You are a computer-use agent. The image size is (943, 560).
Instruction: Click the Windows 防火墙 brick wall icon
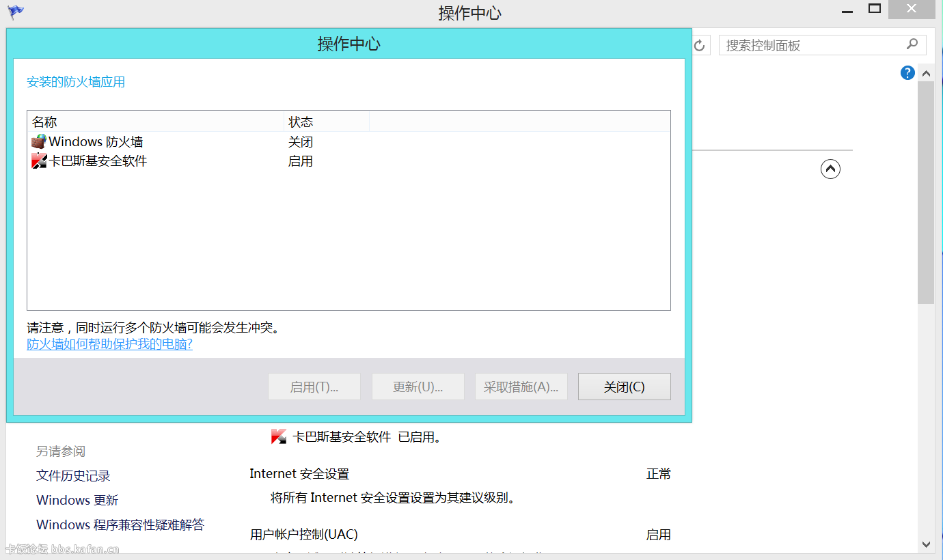(39, 142)
